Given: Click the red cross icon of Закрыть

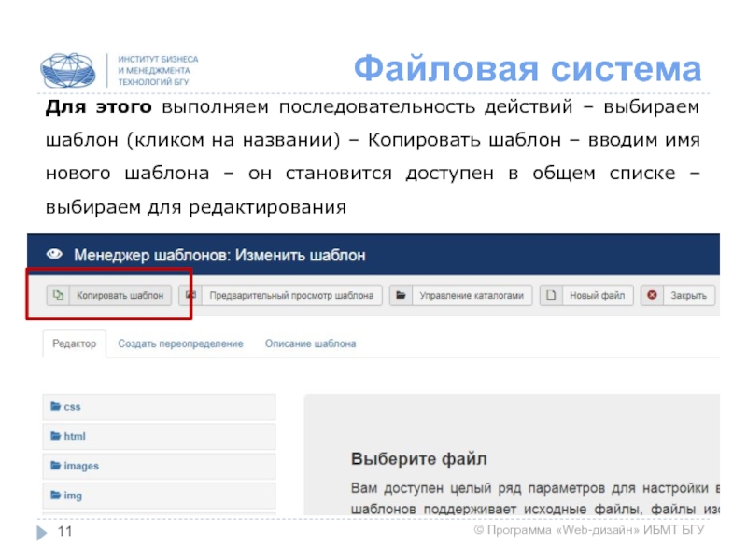Looking at the screenshot, I should point(652,295).
